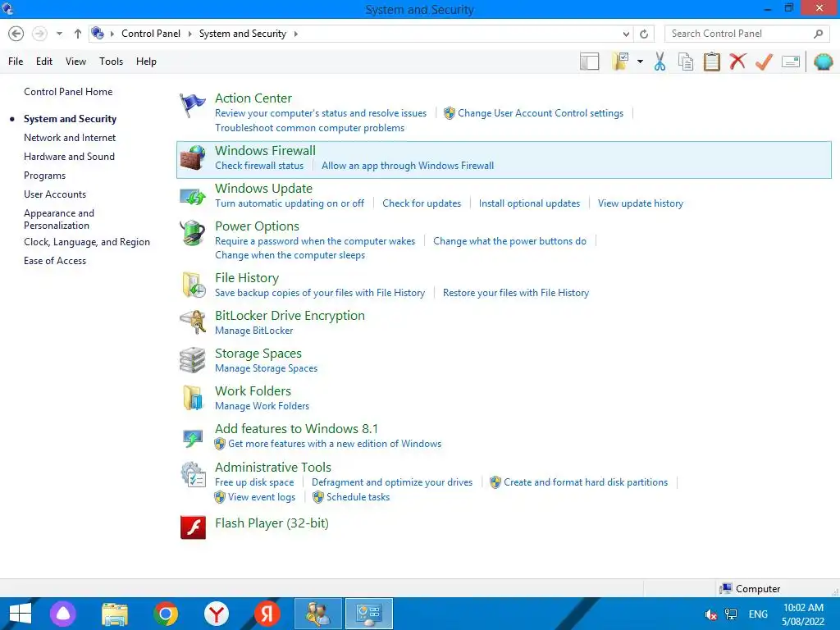Open the BitLocker Drive Encryption keys icon
Screen dimensions: 840x630
192,322
